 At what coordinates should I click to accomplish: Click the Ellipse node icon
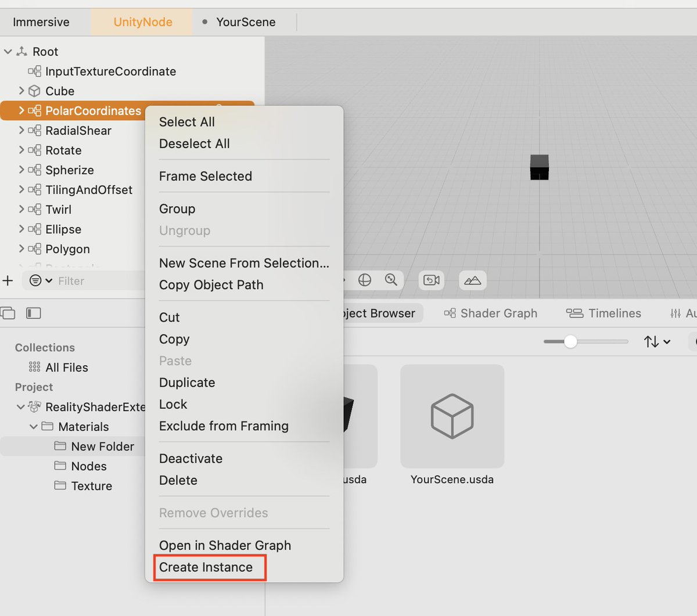(x=35, y=229)
